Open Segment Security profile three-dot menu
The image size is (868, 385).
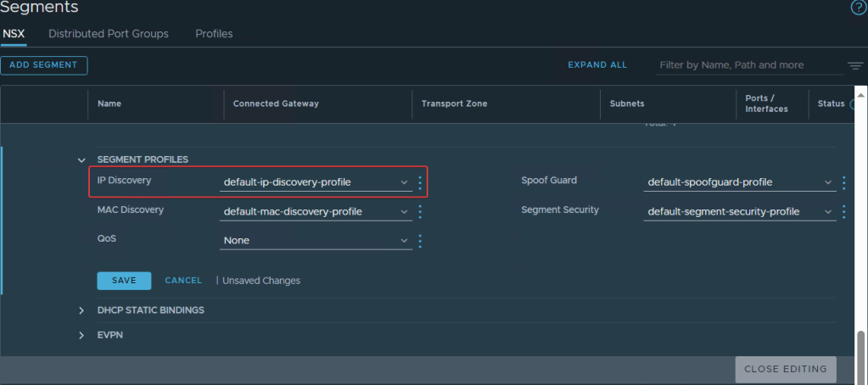tap(843, 211)
